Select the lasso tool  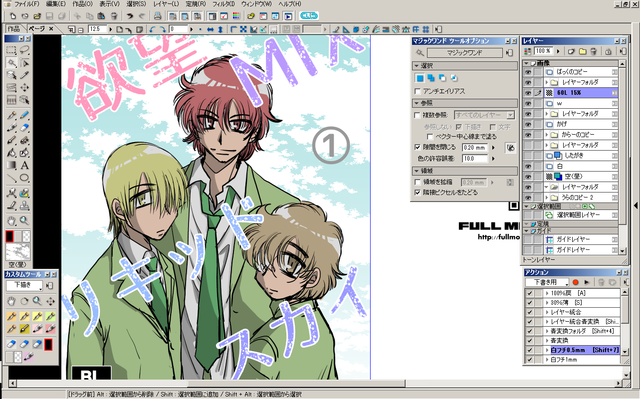click(x=24, y=51)
